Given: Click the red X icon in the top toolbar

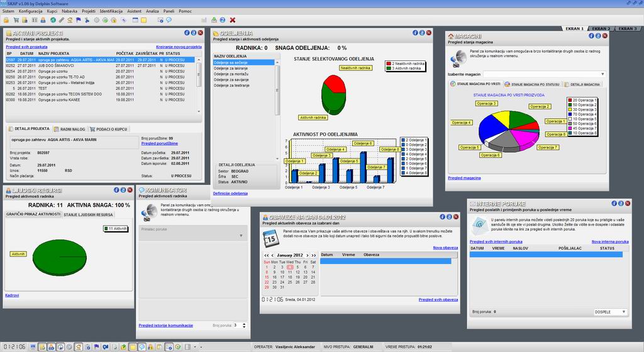Looking at the screenshot, I should point(233,19).
